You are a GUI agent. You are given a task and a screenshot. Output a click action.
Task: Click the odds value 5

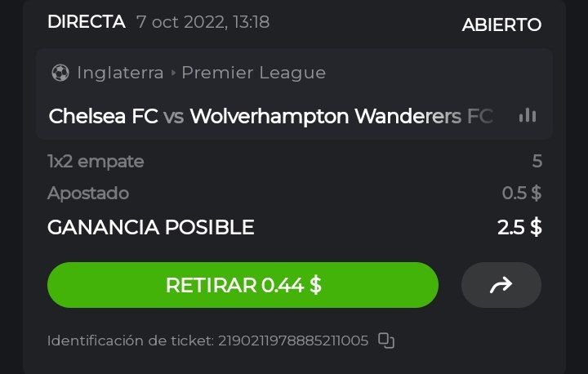[x=537, y=162]
